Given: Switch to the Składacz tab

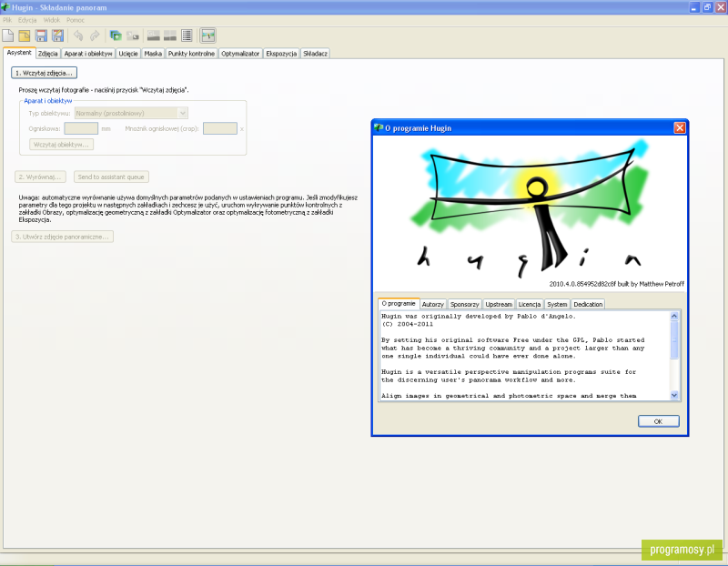Looking at the screenshot, I should pos(315,54).
